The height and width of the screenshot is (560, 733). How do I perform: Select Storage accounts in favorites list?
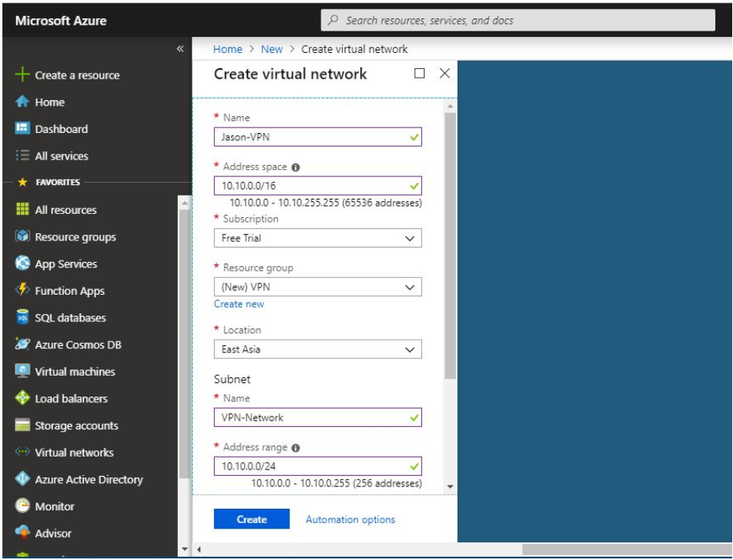point(77,425)
